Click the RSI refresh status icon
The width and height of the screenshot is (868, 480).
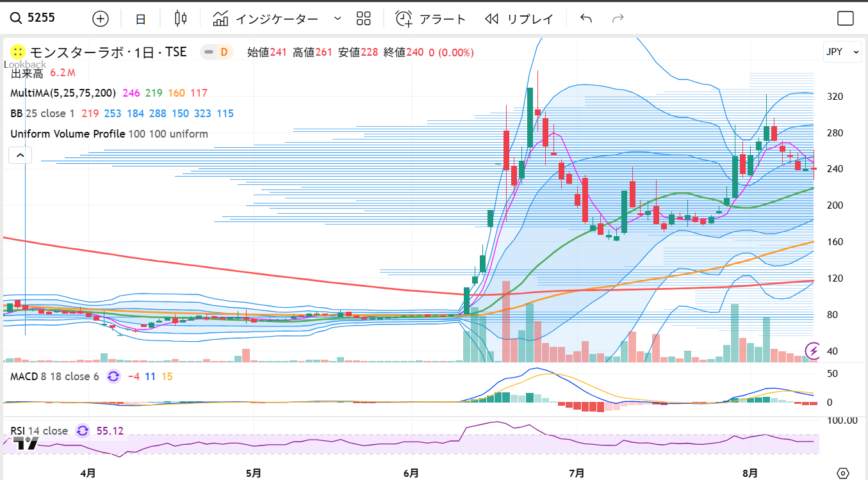[x=82, y=431]
